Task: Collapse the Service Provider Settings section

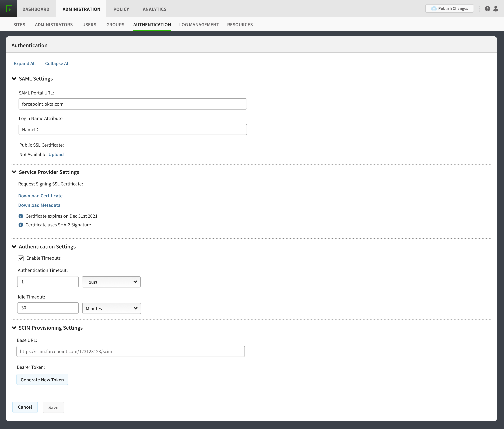Action: [x=14, y=172]
